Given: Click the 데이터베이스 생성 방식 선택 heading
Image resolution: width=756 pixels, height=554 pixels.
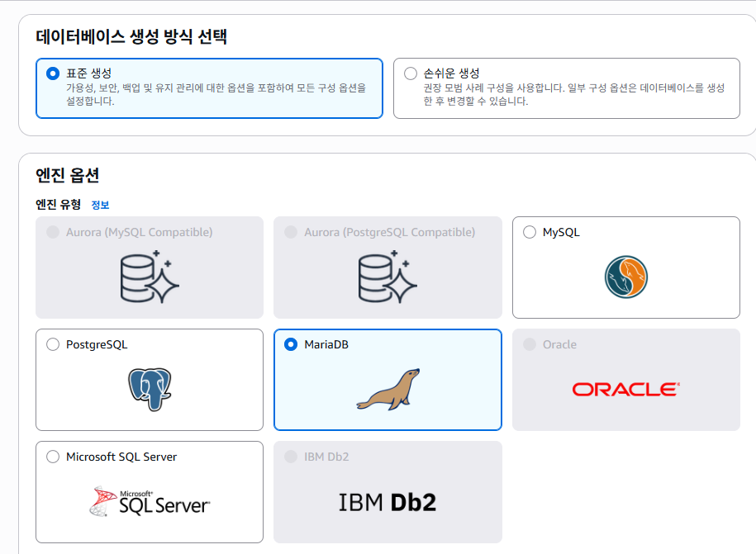Looking at the screenshot, I should tap(131, 36).
